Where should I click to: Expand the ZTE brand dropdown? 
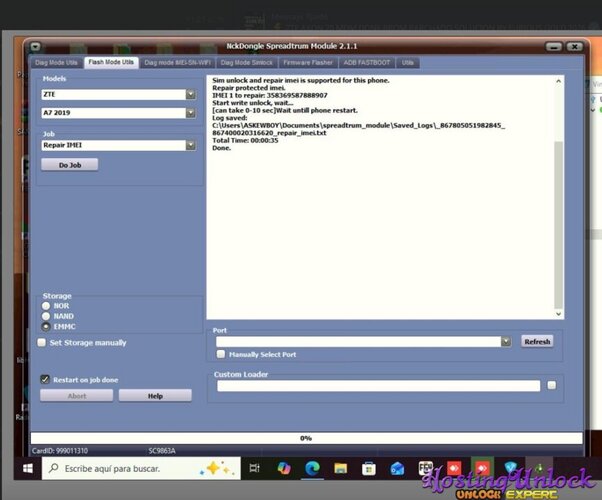(x=191, y=94)
